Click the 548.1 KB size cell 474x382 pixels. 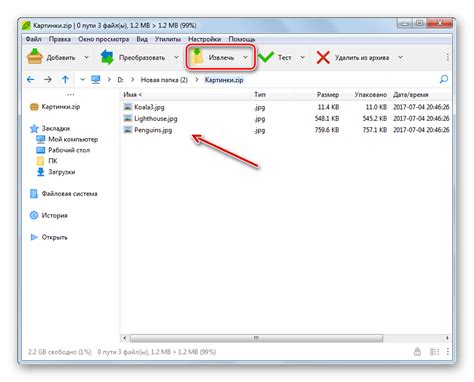point(327,118)
